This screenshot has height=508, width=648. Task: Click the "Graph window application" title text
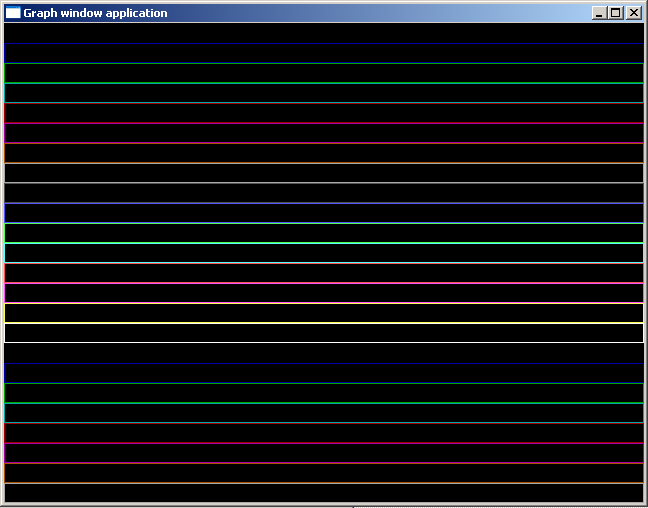click(95, 13)
